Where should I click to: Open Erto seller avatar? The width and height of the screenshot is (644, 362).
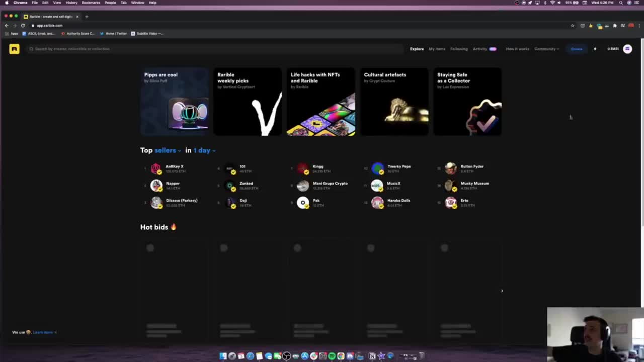[451, 203]
